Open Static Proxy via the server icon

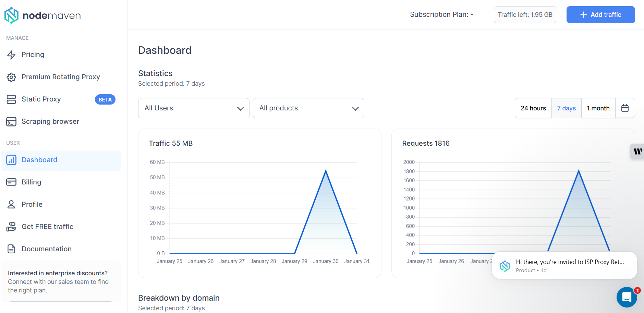11,99
